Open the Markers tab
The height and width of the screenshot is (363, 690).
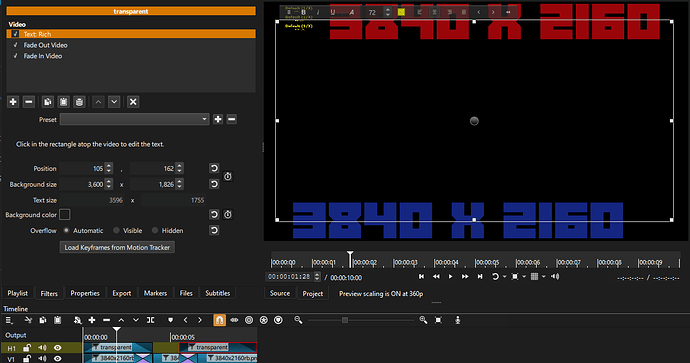155,293
